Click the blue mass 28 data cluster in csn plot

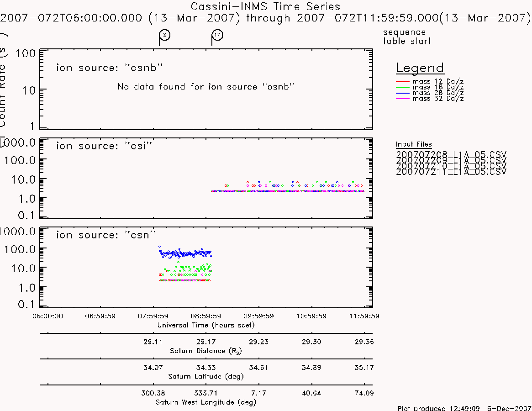[x=185, y=253]
